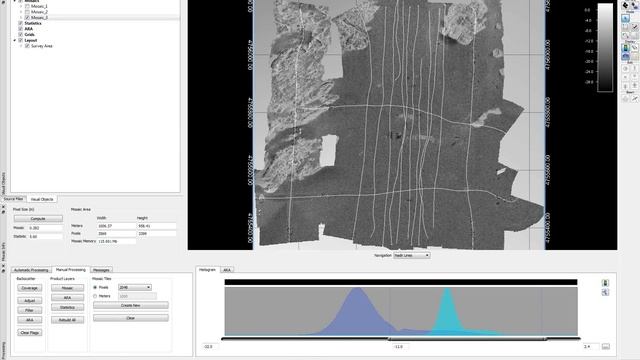
Task: Select the Mosaic_3 tree item label
Action: coord(39,18)
